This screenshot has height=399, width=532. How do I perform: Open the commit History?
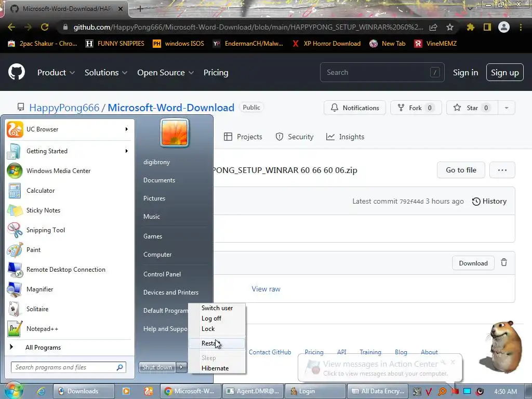click(x=489, y=201)
